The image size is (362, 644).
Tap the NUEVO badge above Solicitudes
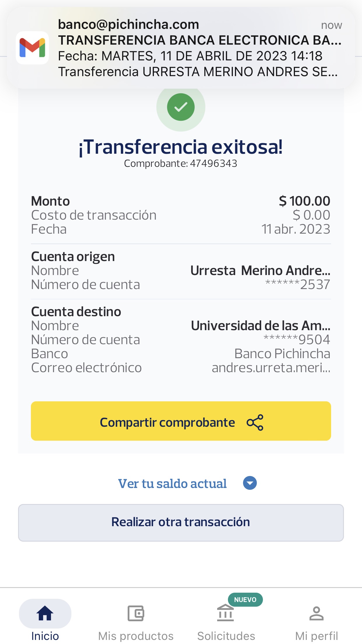245,600
